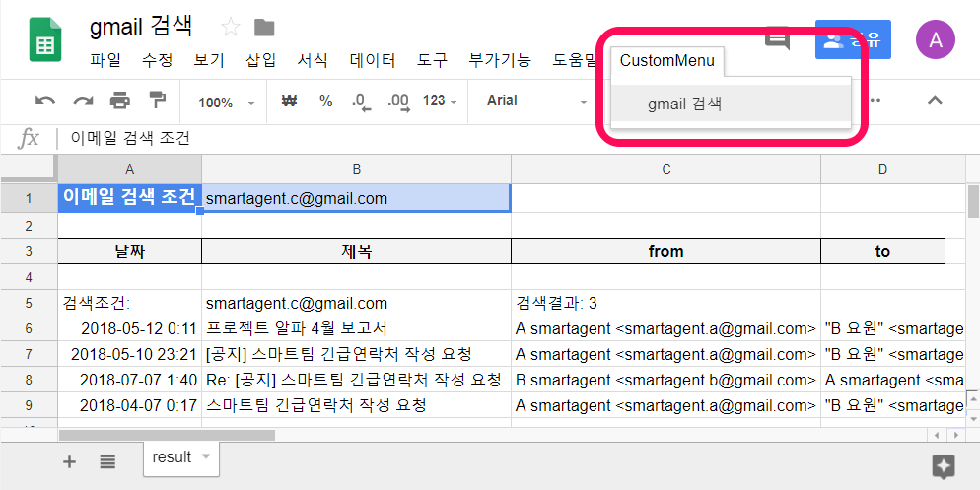Image resolution: width=980 pixels, height=490 pixels.
Task: Select cell 이메일 검색 조건
Action: 130,198
